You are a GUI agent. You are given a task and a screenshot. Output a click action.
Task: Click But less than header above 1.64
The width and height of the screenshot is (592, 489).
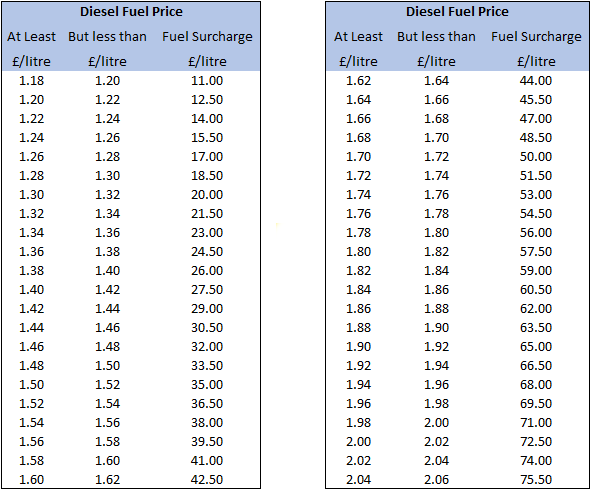point(436,37)
